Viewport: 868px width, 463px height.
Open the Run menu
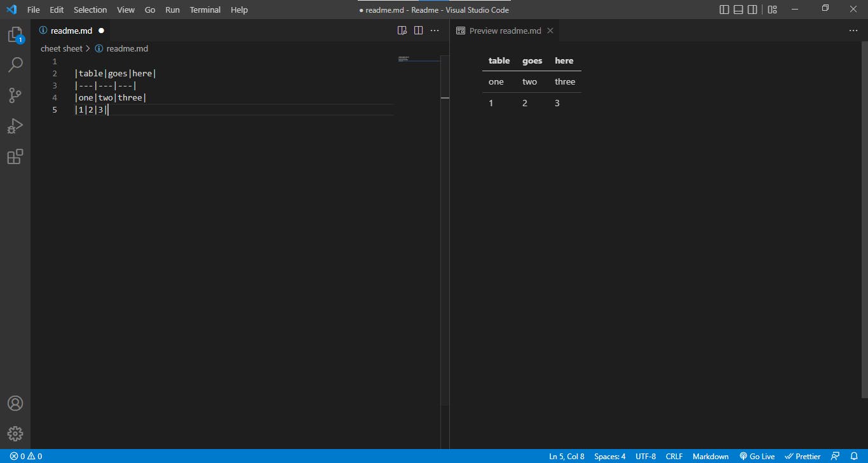[x=172, y=10]
